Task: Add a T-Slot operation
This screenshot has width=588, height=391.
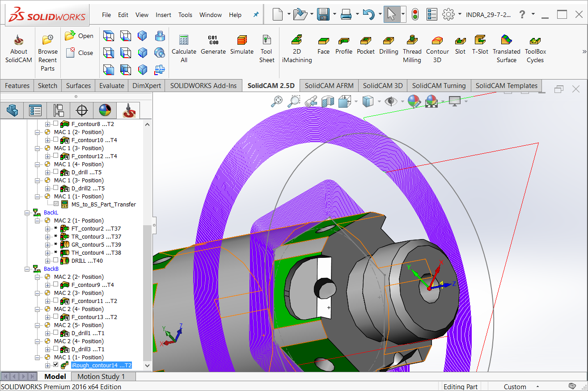Action: [480, 45]
